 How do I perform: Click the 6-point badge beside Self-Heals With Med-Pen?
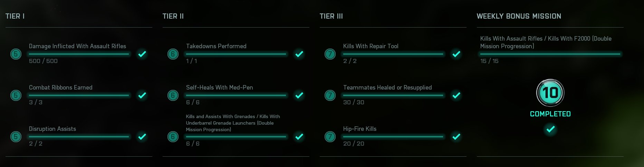(173, 95)
